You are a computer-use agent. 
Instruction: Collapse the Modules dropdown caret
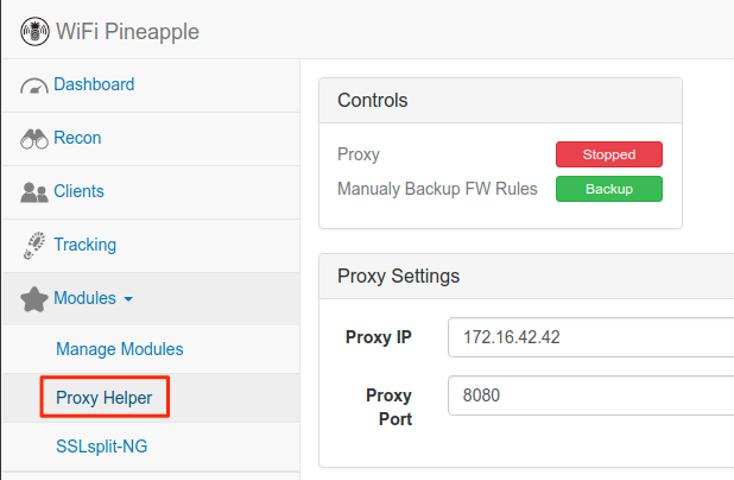tap(128, 299)
